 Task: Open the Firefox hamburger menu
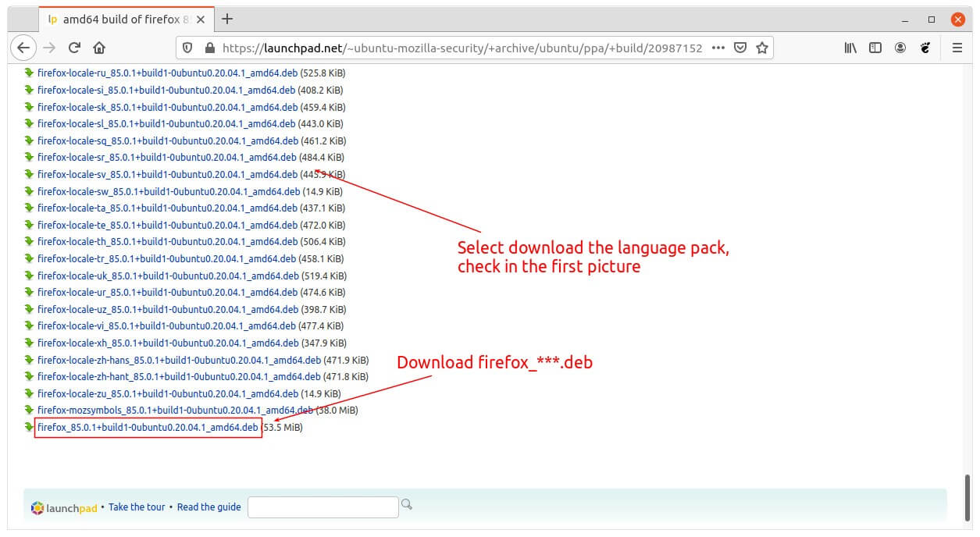click(957, 48)
